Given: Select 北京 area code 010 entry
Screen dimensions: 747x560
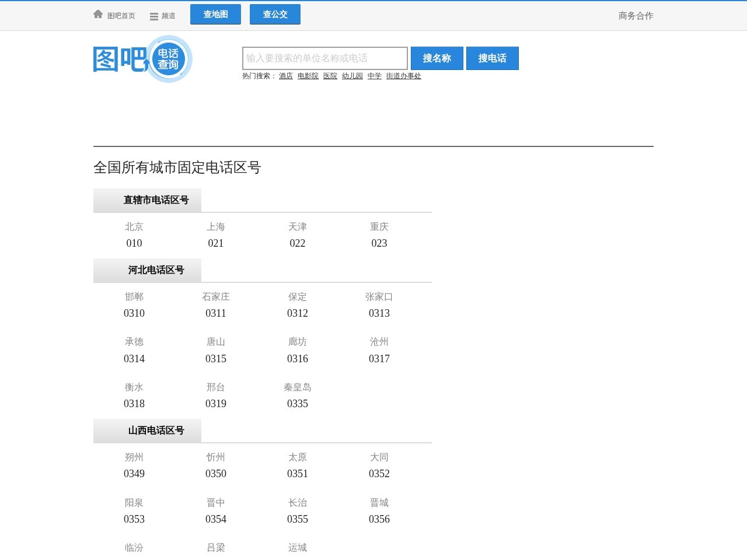Looking at the screenshot, I should click(x=134, y=235).
